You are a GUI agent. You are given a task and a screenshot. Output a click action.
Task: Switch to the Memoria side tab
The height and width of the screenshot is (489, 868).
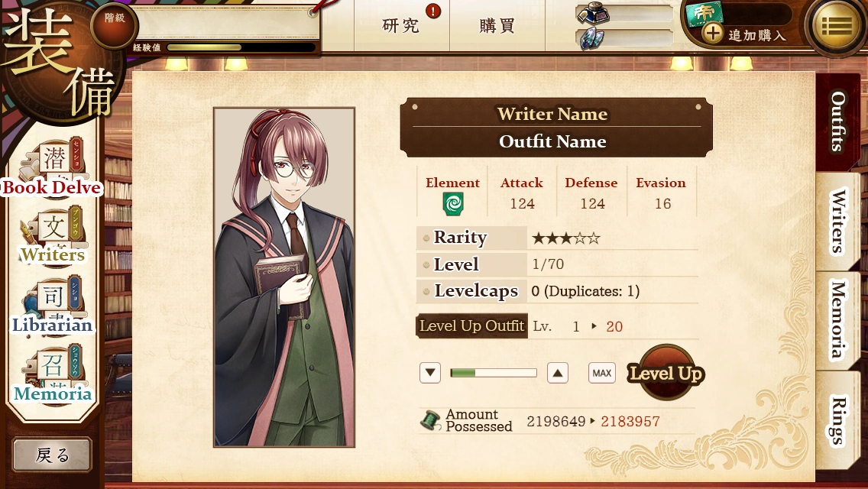coord(837,320)
